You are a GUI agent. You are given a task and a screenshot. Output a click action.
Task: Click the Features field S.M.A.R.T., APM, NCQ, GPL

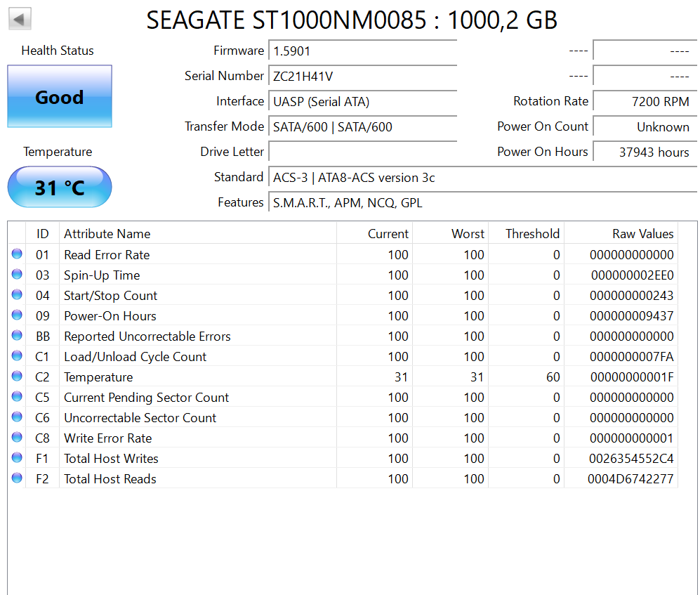tap(482, 203)
